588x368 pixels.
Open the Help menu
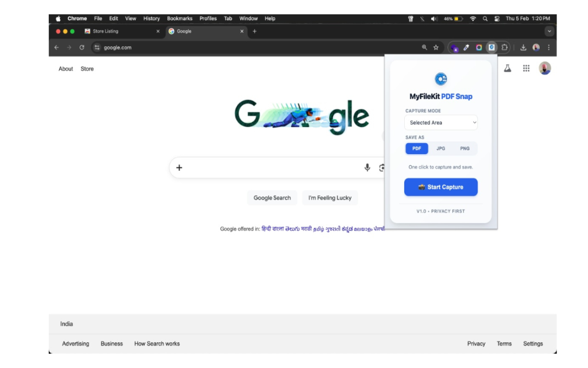click(x=270, y=18)
